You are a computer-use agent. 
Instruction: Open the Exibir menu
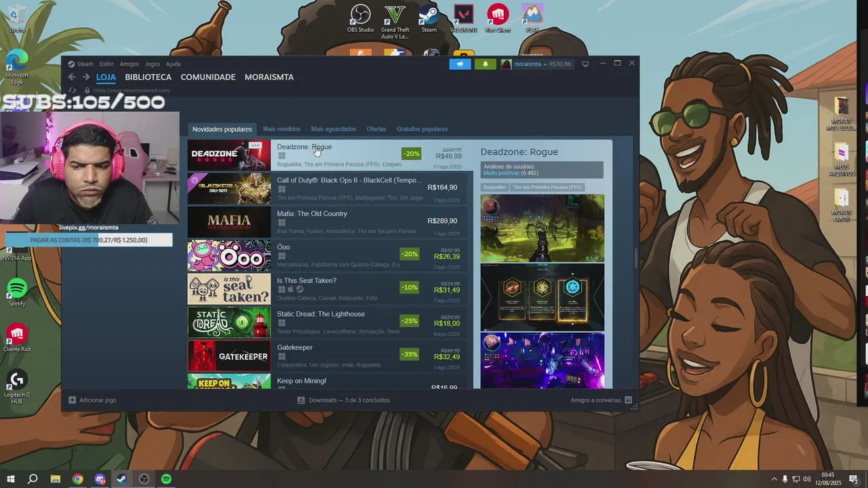click(106, 64)
